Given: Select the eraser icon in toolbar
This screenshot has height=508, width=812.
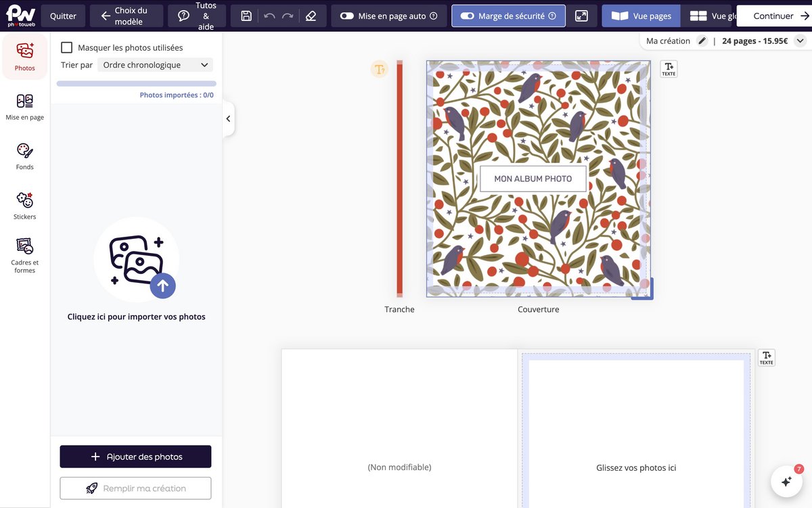Looking at the screenshot, I should [x=311, y=16].
